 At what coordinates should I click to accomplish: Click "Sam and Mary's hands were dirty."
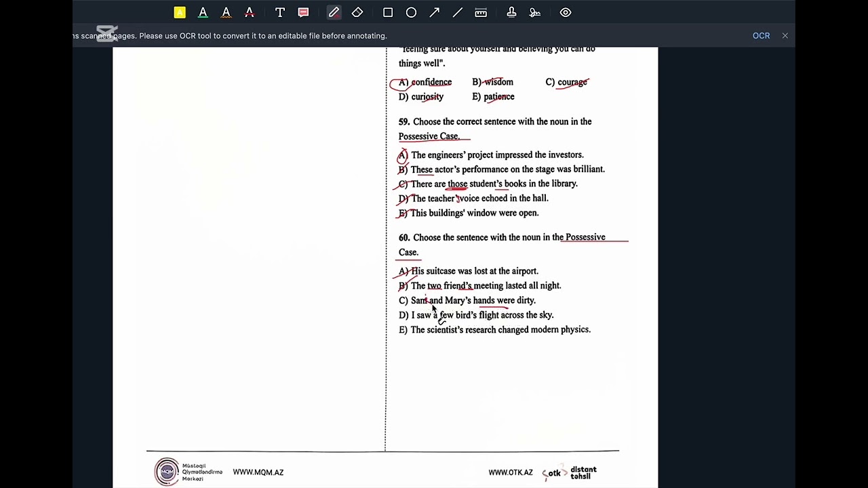467,300
